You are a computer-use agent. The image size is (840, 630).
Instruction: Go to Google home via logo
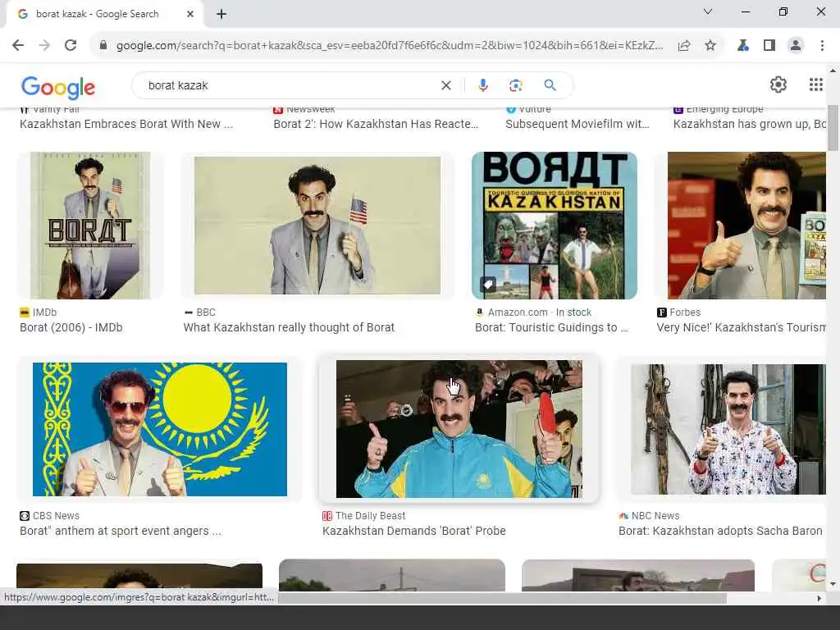[x=58, y=87]
